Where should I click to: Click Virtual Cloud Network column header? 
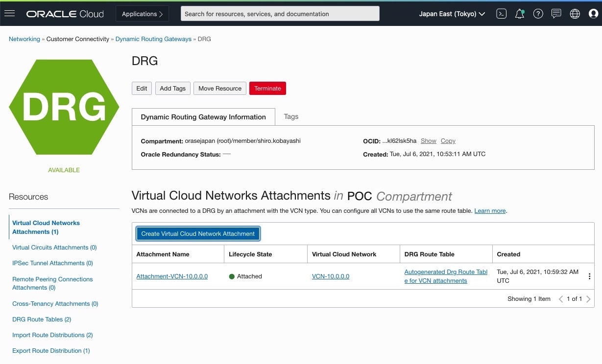click(x=344, y=254)
